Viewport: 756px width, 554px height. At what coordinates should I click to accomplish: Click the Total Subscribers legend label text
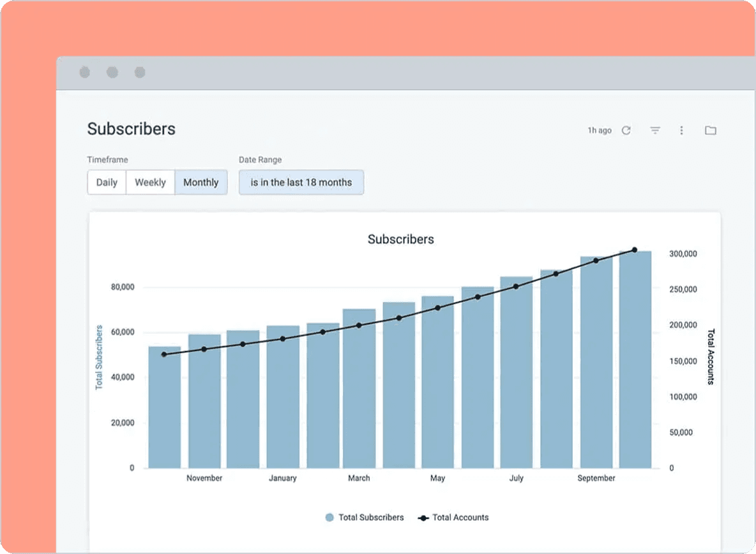click(x=370, y=518)
